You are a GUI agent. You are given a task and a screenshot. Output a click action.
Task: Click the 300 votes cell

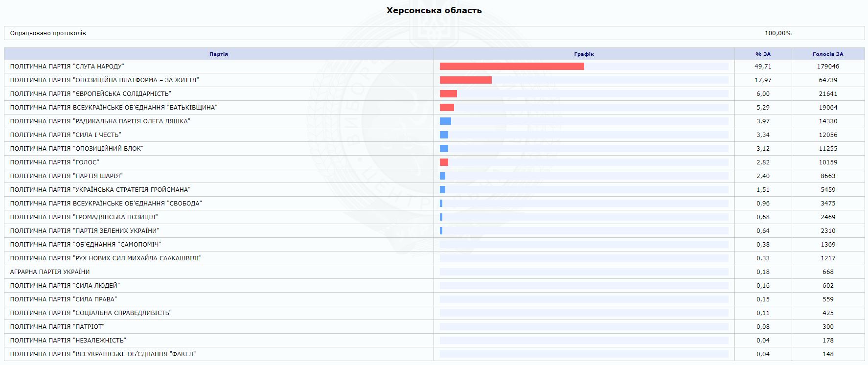pos(828,327)
